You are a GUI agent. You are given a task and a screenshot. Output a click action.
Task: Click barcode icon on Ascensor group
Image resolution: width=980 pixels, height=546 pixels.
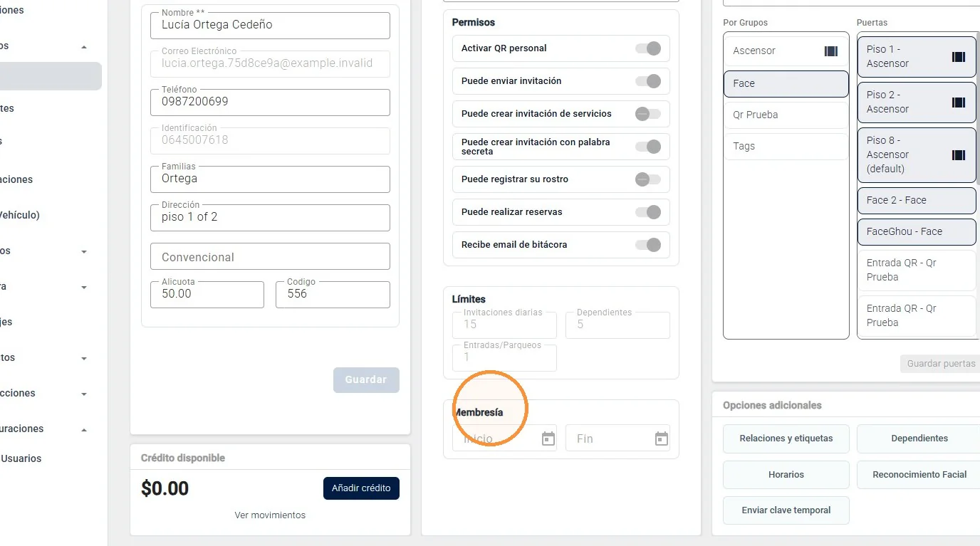(x=831, y=51)
